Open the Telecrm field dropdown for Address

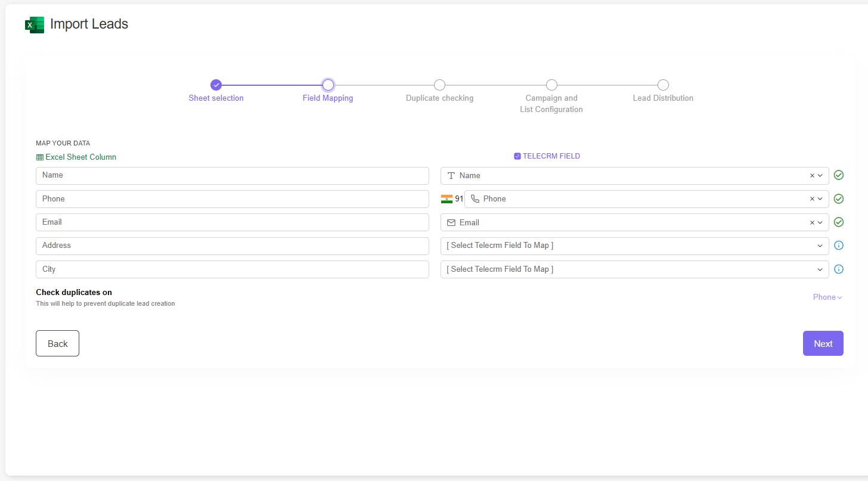pos(819,245)
